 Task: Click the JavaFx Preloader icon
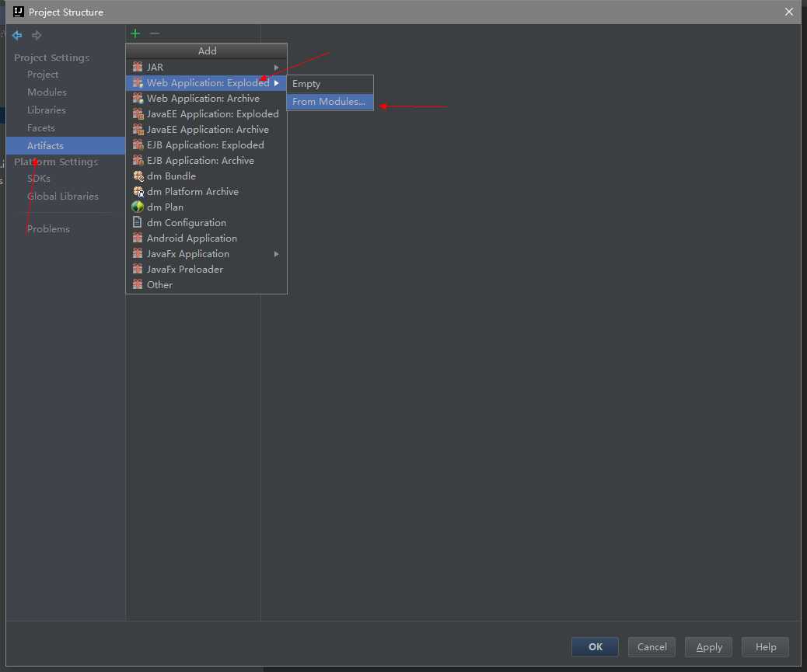[138, 269]
